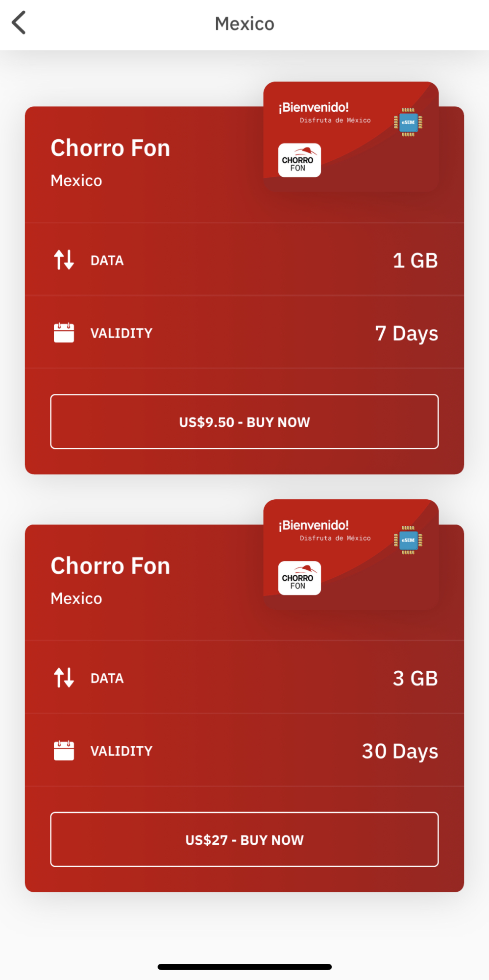Screen dimensions: 489x980
Task: Click data arrows icon in 3 GB plan
Action: click(64, 678)
